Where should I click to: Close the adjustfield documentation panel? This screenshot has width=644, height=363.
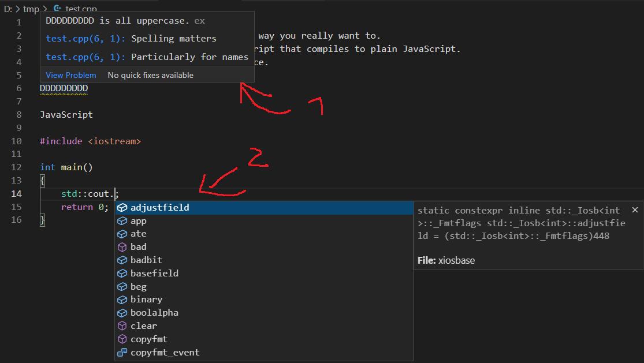pyautogui.click(x=635, y=209)
